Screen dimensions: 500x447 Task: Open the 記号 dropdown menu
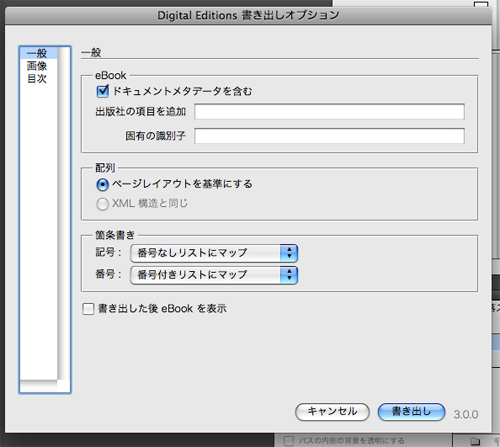(214, 253)
